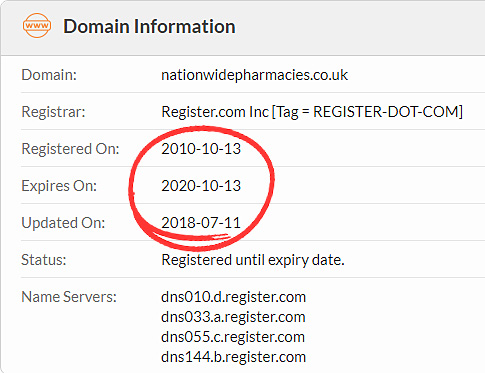485x373 pixels.
Task: Select the 2020-10-13 expiry date
Action: (201, 186)
